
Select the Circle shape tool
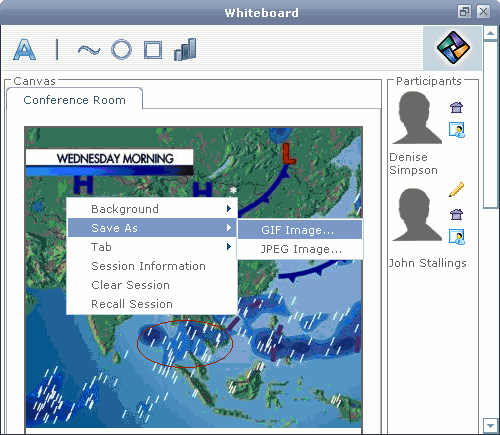point(121,49)
